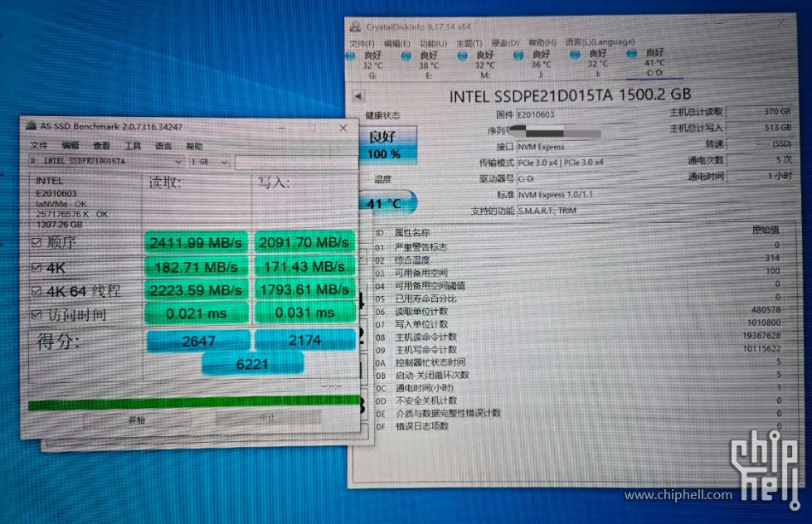Screen dimensions: 812x524
Task: Open 语言(L)(Language) menu in CrystalDiskInfo
Action: point(600,41)
